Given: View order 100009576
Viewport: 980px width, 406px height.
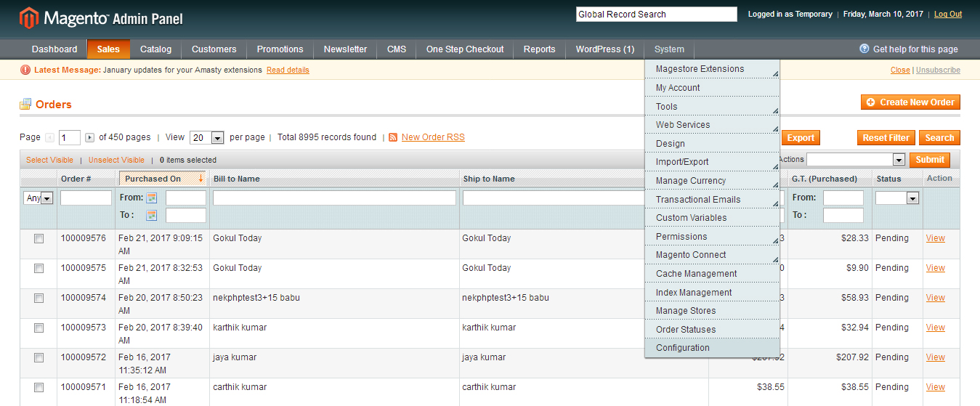Looking at the screenshot, I should [x=936, y=238].
